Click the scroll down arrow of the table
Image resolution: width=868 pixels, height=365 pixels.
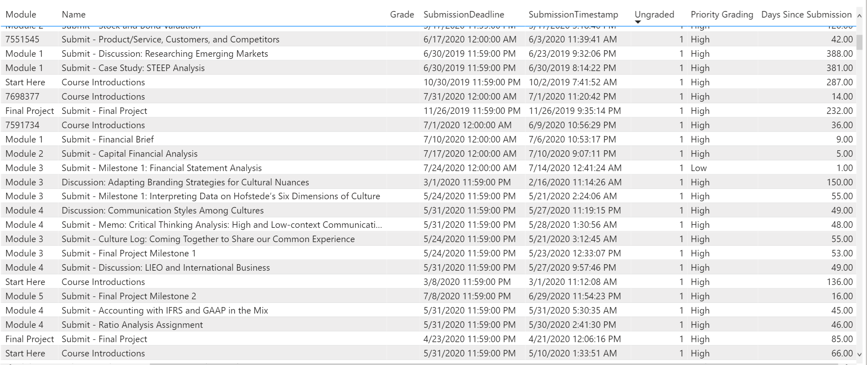tap(859, 354)
